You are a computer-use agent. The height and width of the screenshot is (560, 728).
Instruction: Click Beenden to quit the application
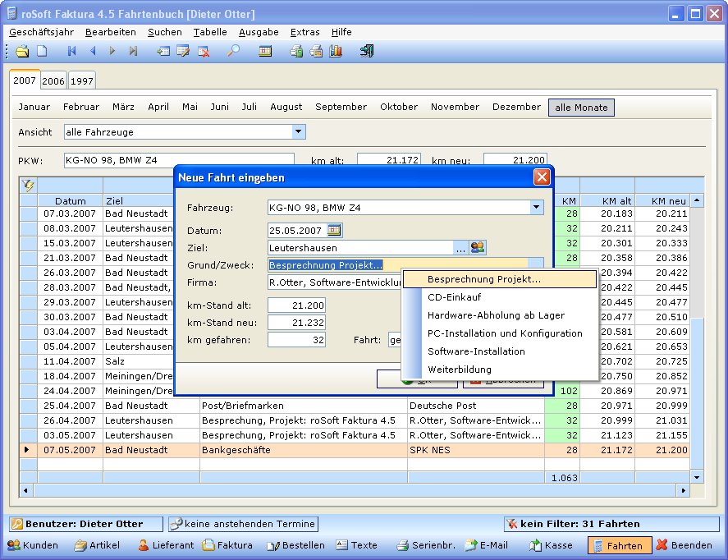[684, 545]
